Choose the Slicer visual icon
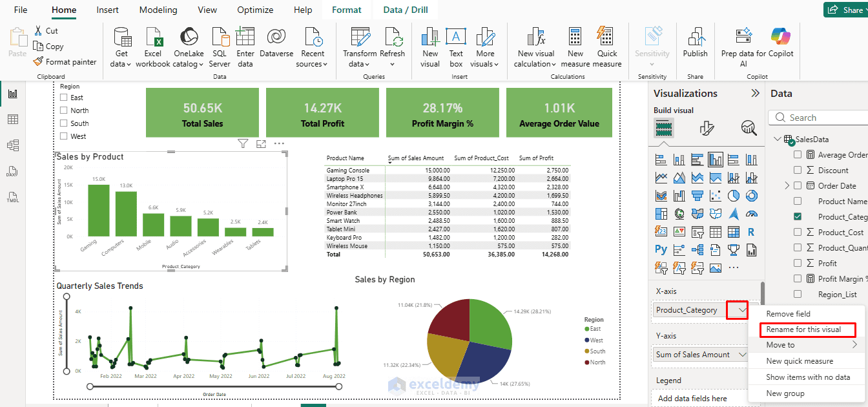The height and width of the screenshot is (407, 868). pyautogui.click(x=697, y=231)
